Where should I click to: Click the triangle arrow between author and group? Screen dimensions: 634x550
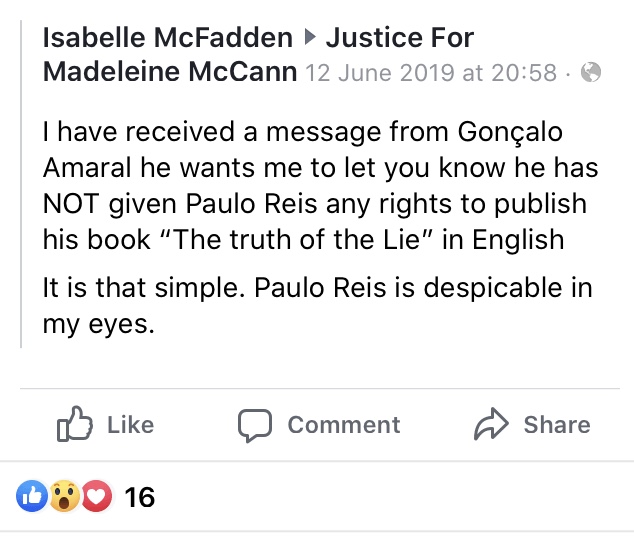point(309,40)
